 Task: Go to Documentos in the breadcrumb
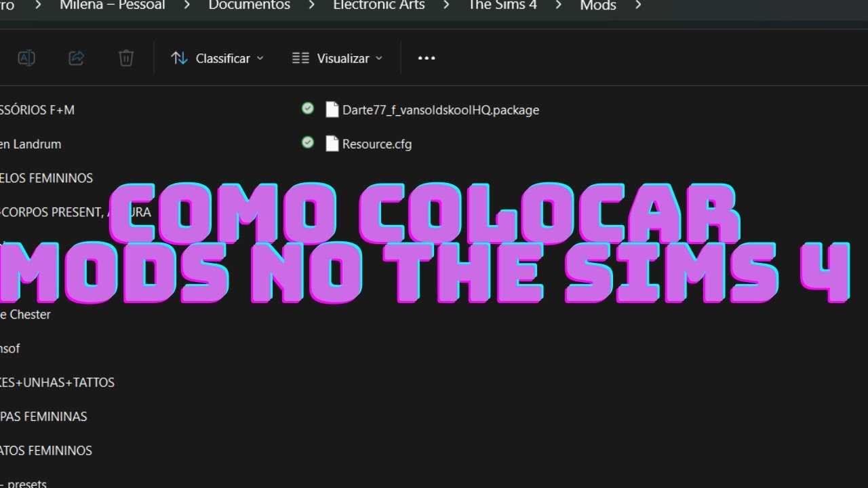click(249, 5)
